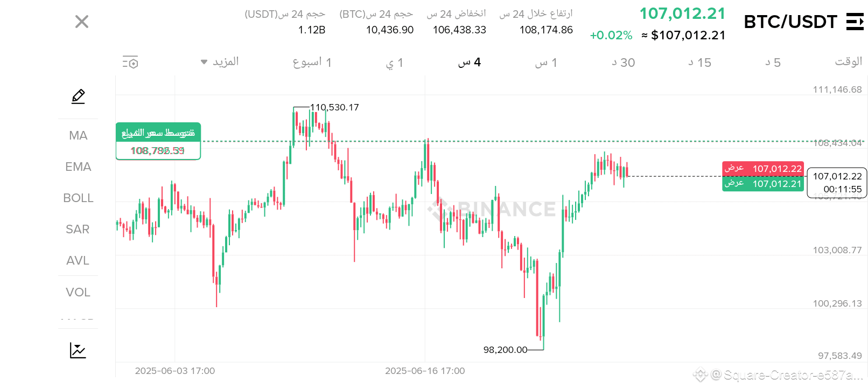Screen dimensions: 868x388
Task: Toggle the SAR indicator
Action: pos(78,230)
